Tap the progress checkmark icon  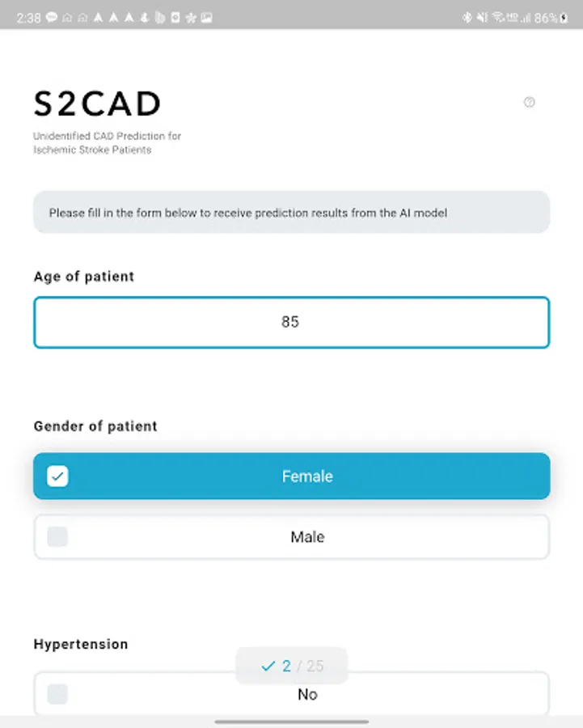click(268, 667)
